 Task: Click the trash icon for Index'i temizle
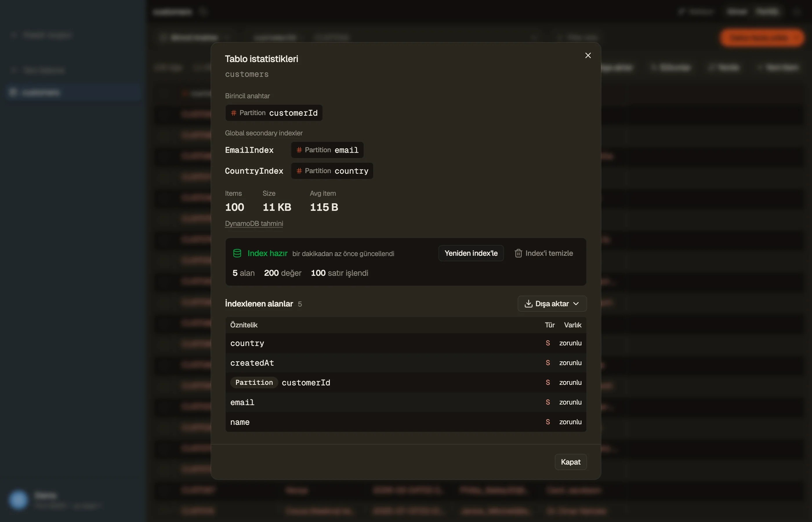518,253
